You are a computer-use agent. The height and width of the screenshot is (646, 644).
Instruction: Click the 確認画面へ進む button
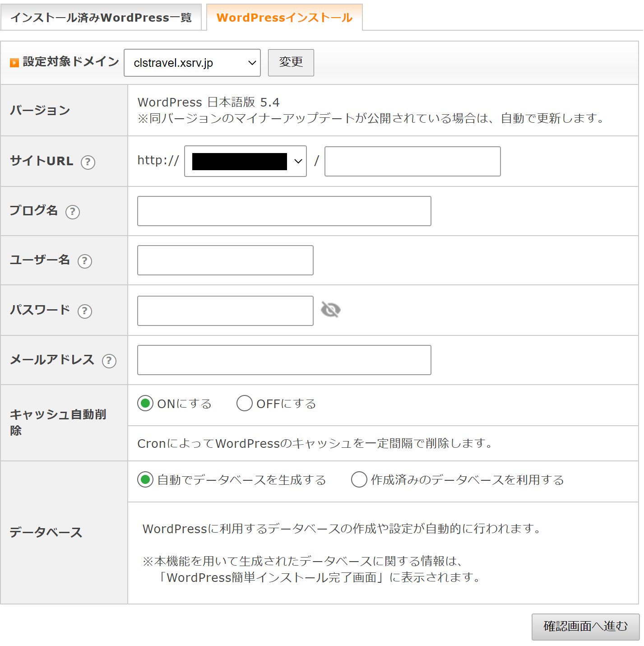[x=586, y=627]
